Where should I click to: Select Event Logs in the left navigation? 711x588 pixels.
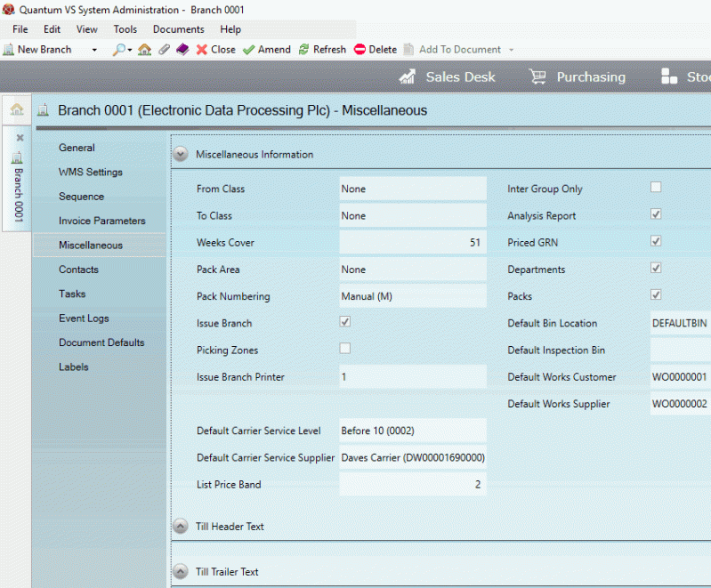[84, 318]
